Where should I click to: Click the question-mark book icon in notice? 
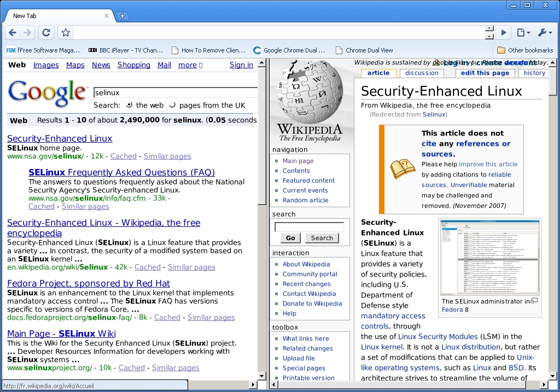click(x=402, y=168)
